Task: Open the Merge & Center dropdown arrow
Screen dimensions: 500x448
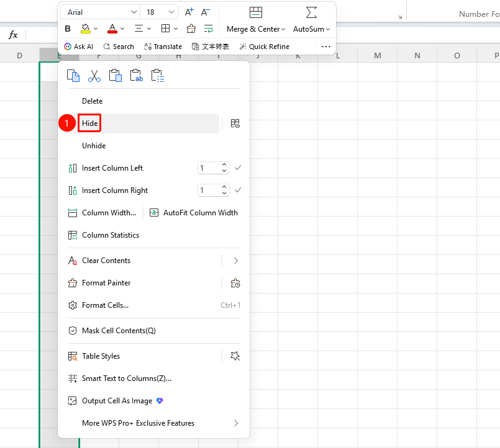Action: point(283,29)
